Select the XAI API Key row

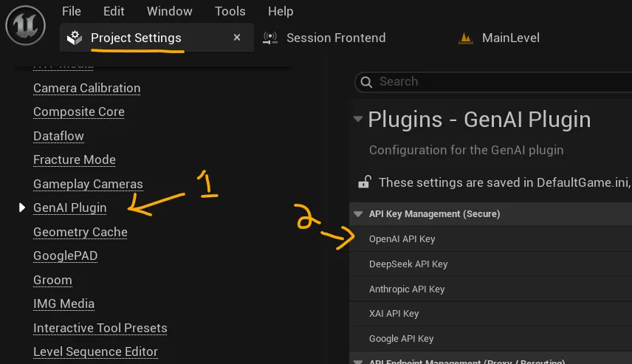[x=490, y=314]
